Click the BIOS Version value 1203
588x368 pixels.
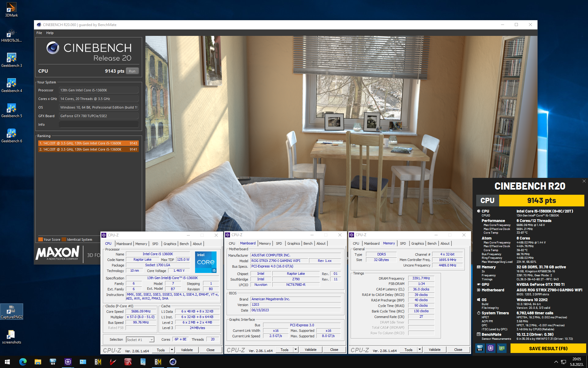296,305
